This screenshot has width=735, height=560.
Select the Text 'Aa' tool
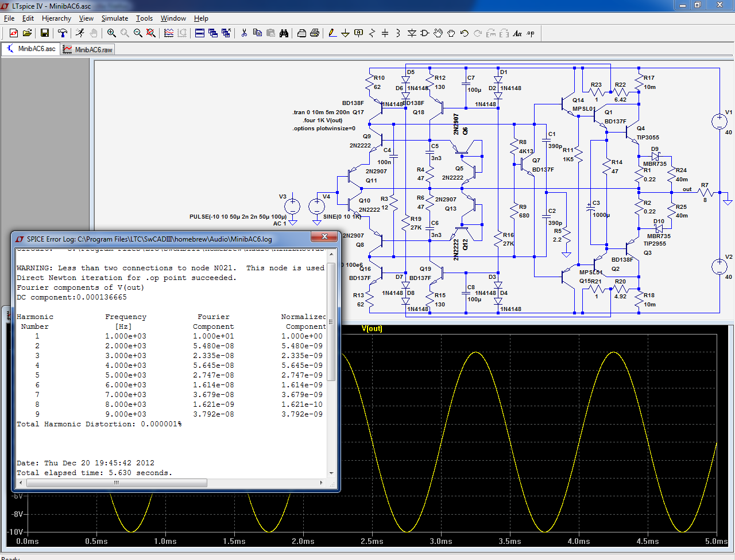coord(517,33)
